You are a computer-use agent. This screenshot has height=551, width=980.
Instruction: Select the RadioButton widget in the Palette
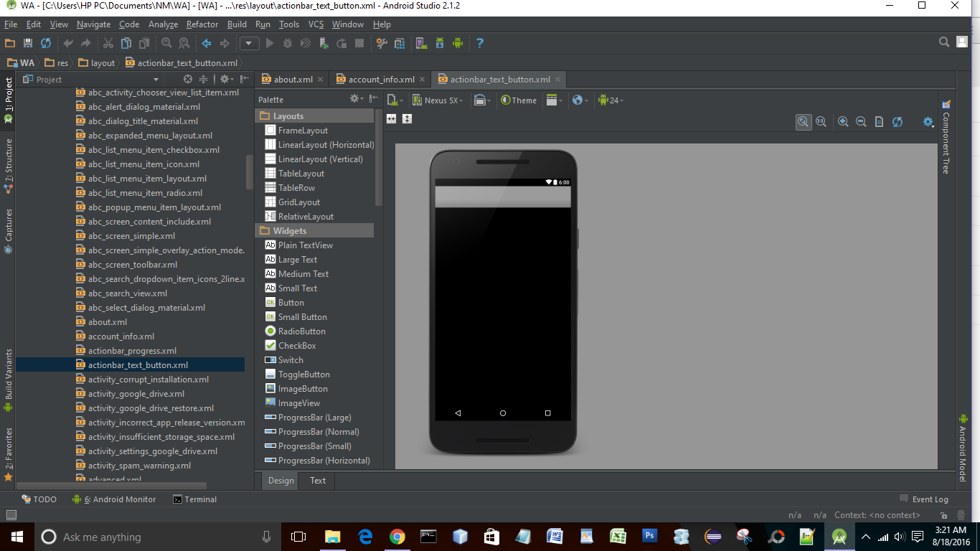point(302,331)
